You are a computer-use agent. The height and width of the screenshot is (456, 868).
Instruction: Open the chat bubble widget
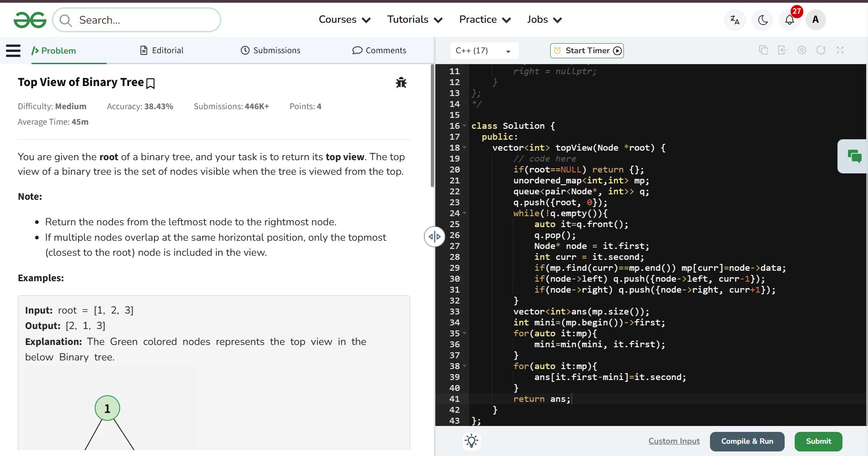pos(854,156)
